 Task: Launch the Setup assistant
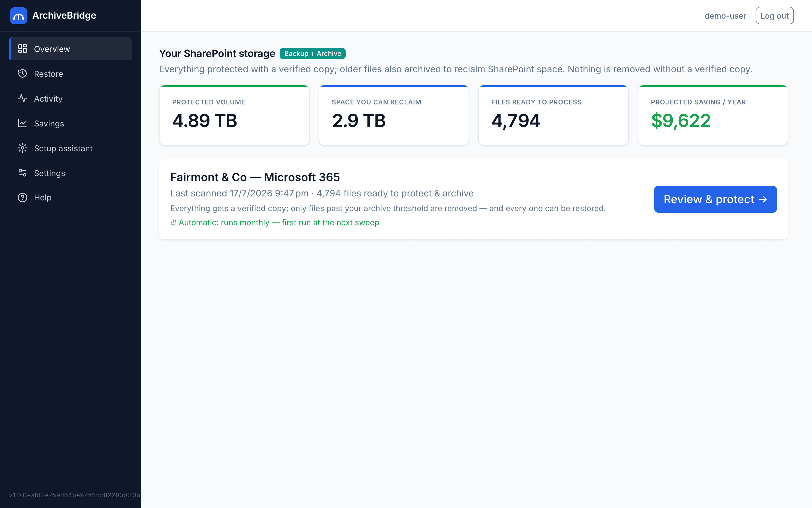point(70,148)
